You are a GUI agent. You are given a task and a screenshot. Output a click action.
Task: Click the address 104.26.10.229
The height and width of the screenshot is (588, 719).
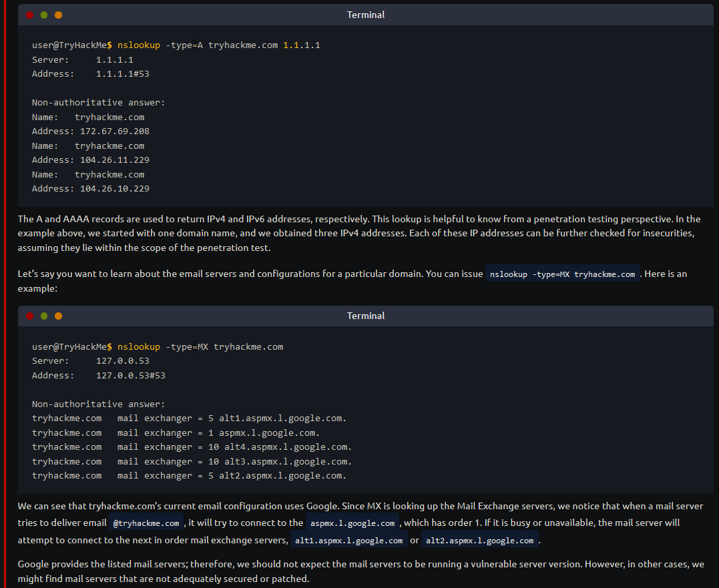[x=115, y=188]
